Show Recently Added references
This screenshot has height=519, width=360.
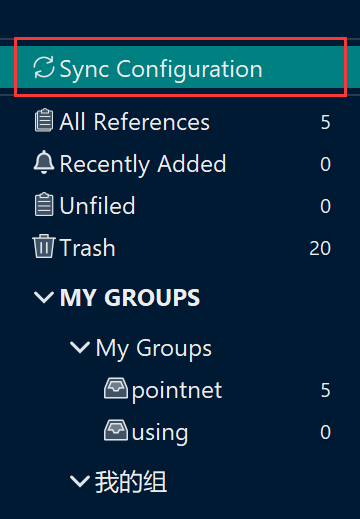point(143,164)
